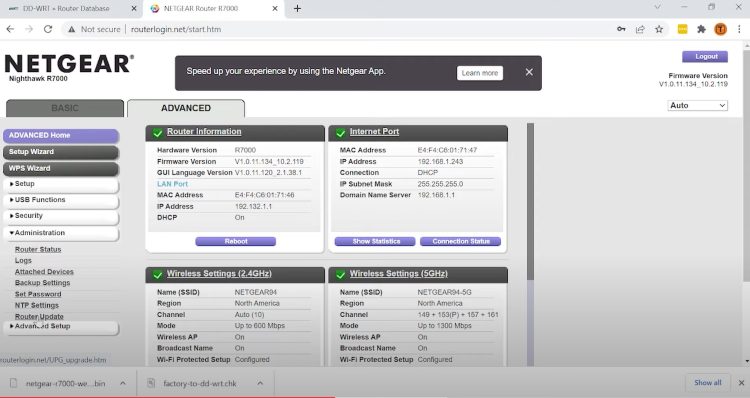750x398 pixels.
Task: Open menu for netgear-r7000 bin download
Action: tap(123, 383)
